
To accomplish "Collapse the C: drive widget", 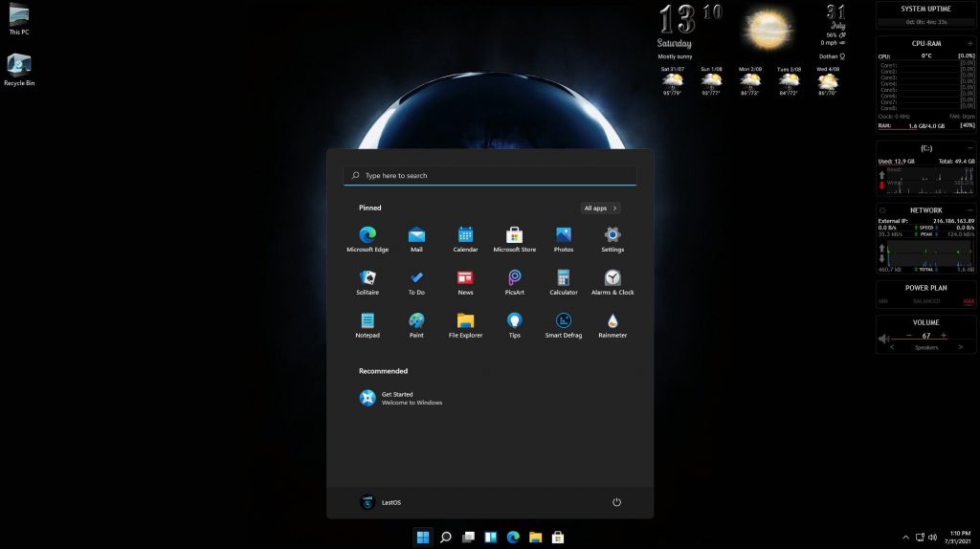I will pyautogui.click(x=970, y=148).
